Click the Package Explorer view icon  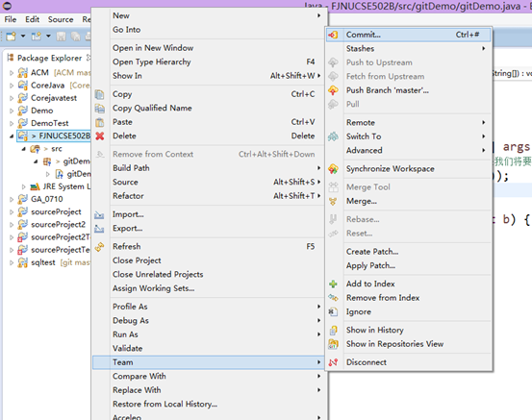(x=11, y=58)
